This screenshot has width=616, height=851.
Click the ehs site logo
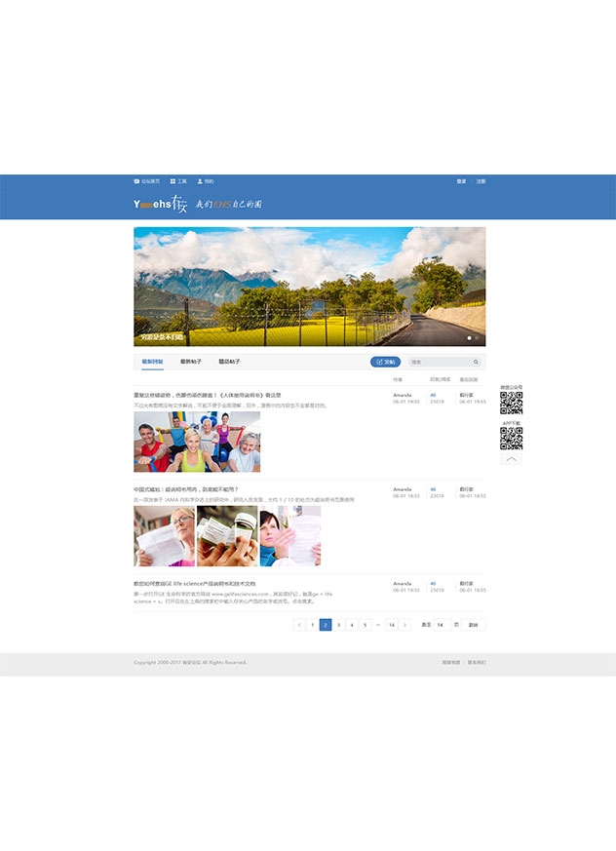[160, 204]
